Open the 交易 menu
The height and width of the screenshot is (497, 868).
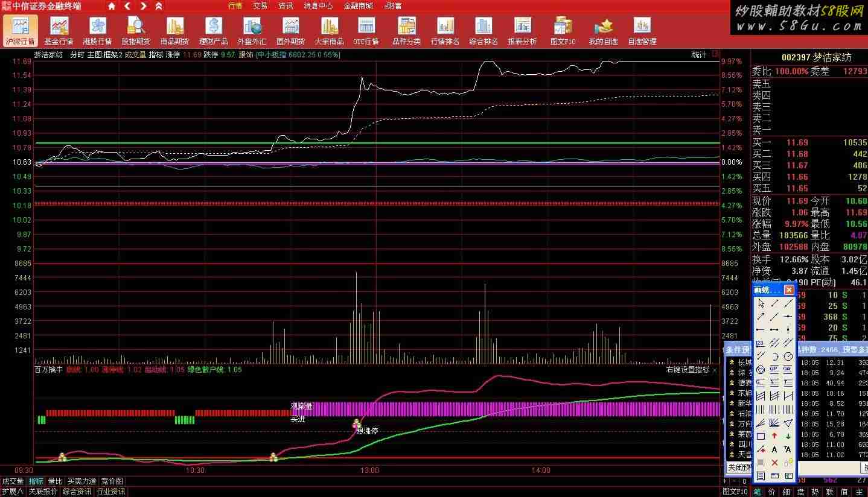(x=260, y=6)
